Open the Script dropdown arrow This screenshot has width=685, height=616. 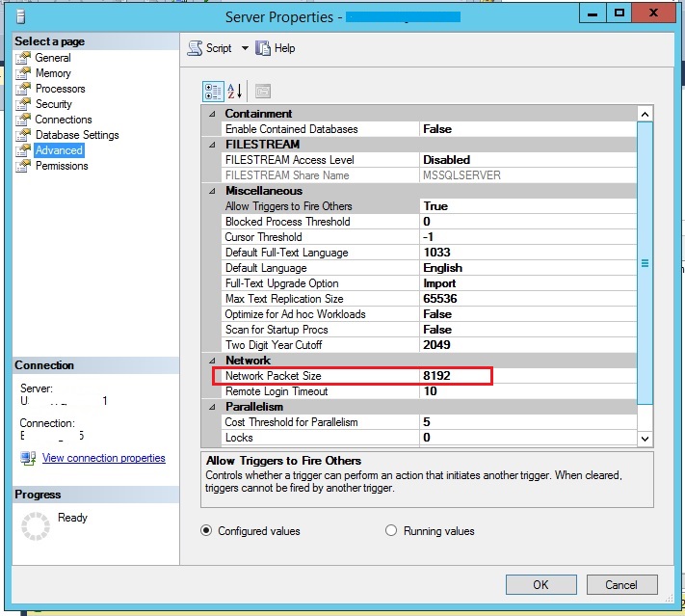245,48
